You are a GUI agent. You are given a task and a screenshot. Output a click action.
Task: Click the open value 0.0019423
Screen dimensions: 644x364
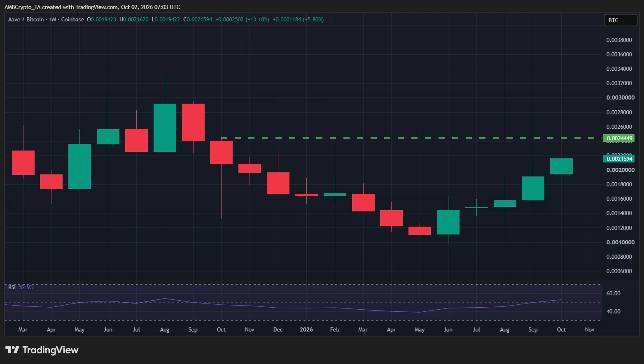(103, 19)
